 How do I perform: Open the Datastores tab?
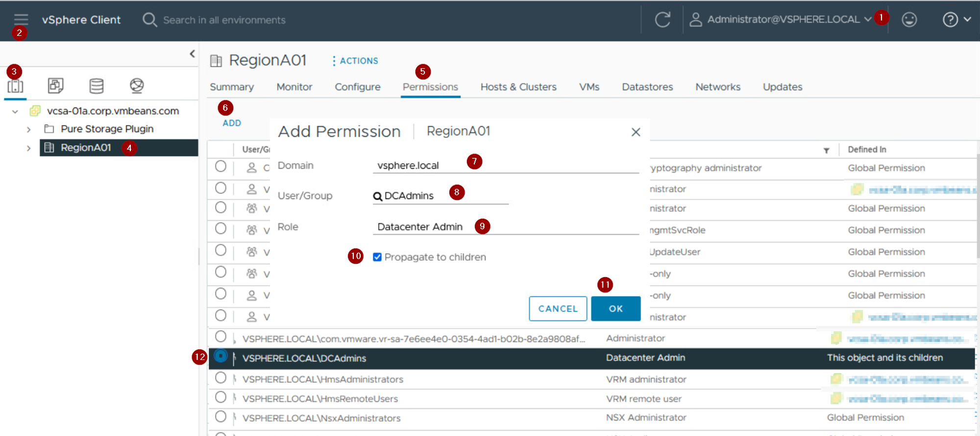click(647, 87)
